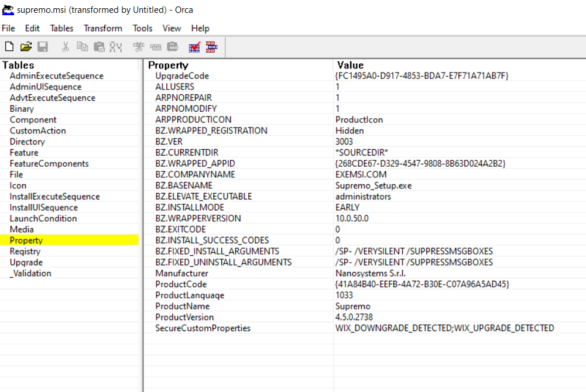Select the InstallExecuteSequence table

click(x=54, y=197)
